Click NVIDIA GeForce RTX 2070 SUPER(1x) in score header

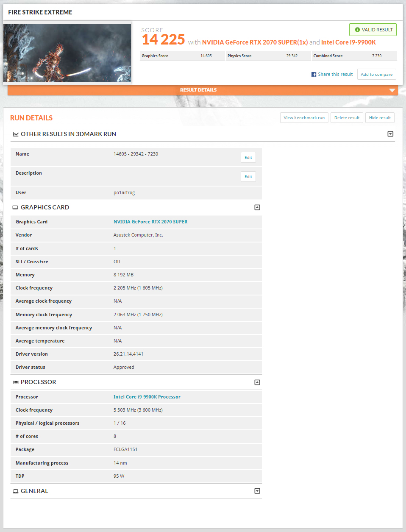pos(255,42)
